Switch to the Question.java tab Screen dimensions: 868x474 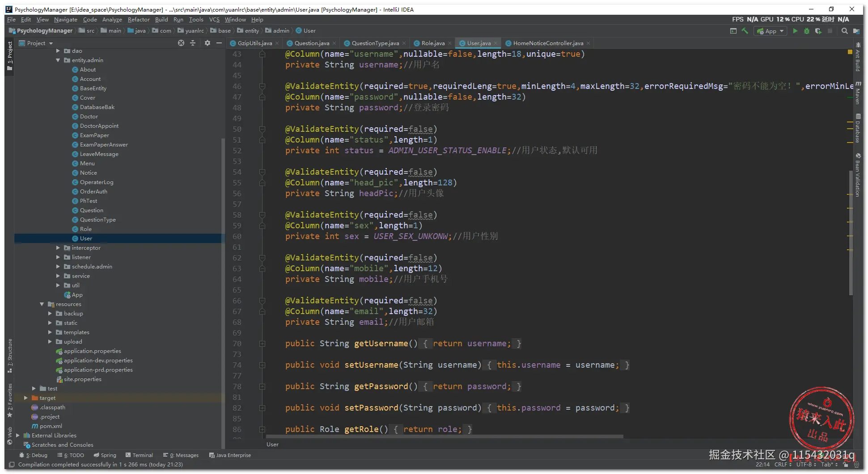(311, 43)
